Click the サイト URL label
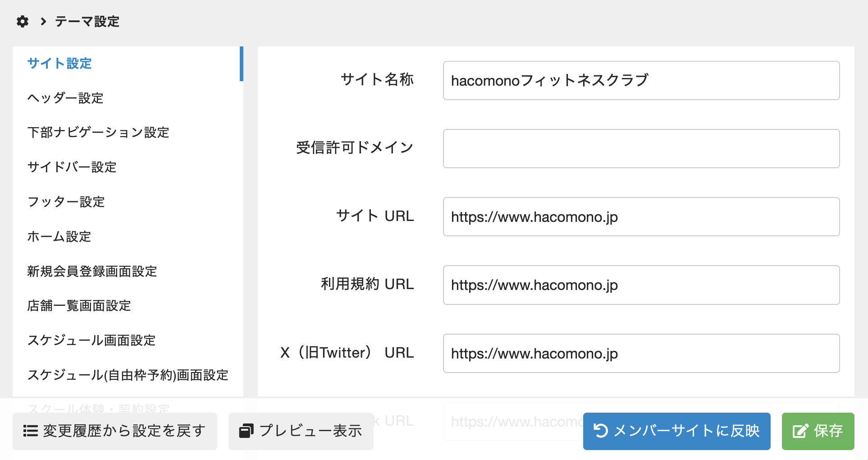Screen dimensions: 868x460 click(x=375, y=216)
